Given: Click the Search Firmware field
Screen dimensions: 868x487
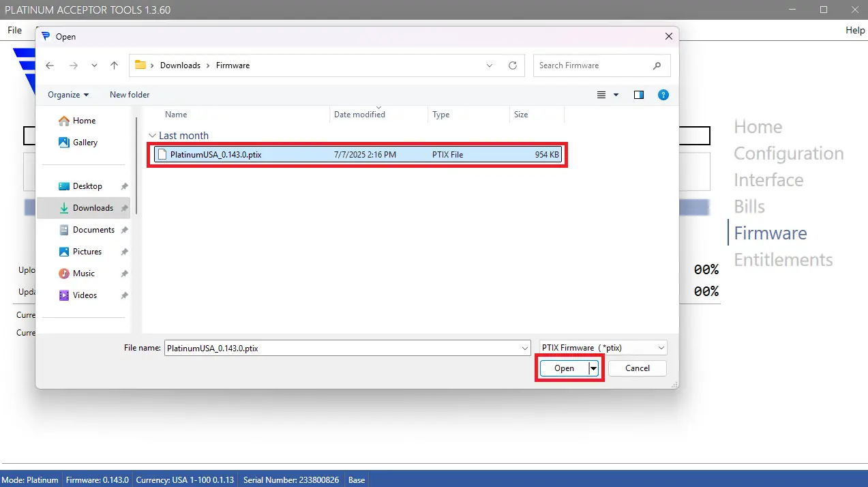Looking at the screenshot, I should coord(601,65).
